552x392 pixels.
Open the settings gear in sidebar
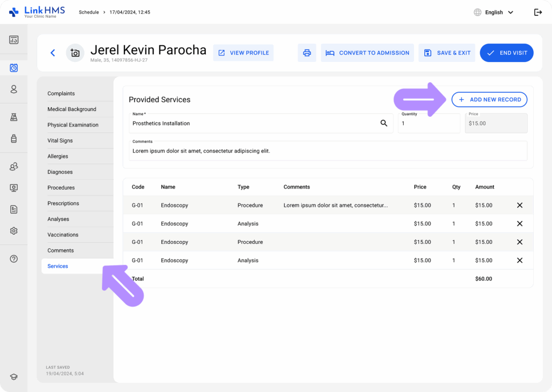pos(14,230)
